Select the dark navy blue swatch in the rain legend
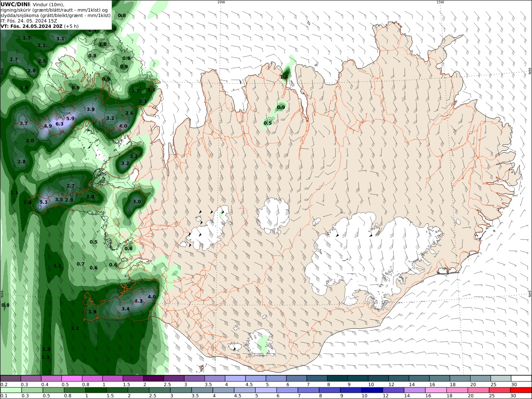Viewport: 532px width, 399px height. click(372, 390)
